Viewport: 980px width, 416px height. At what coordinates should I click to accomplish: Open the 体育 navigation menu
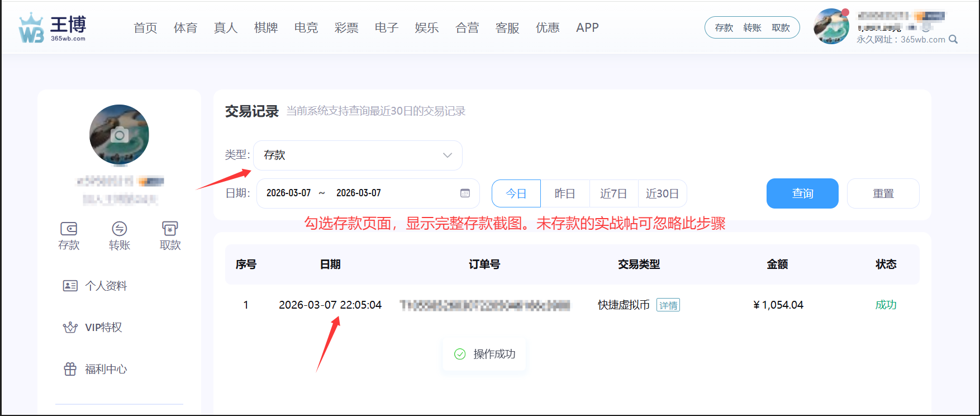[185, 28]
